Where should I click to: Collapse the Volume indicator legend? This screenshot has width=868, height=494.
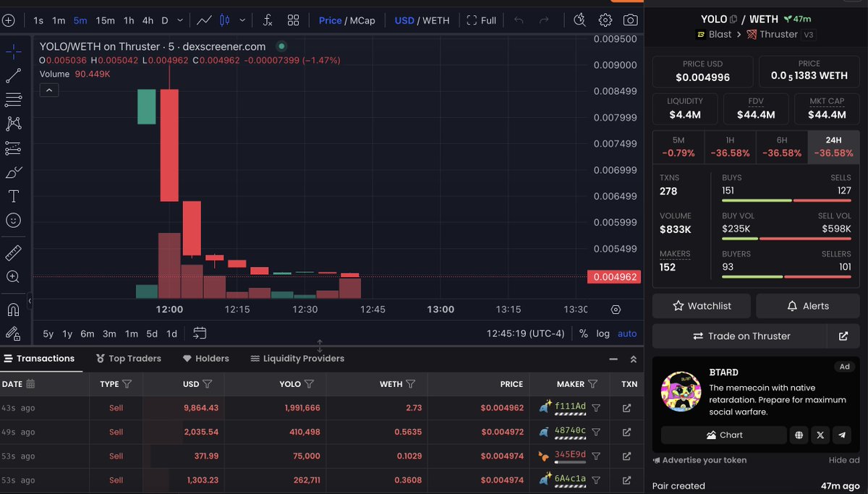48,90
